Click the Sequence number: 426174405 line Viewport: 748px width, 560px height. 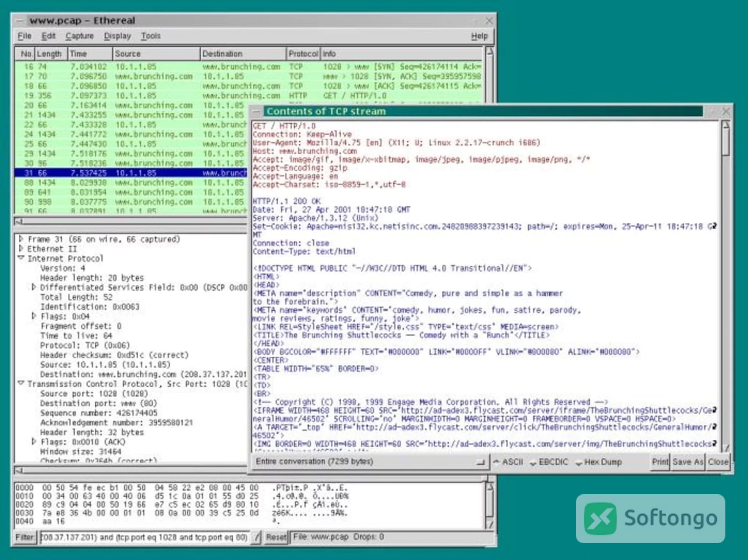[x=99, y=413]
